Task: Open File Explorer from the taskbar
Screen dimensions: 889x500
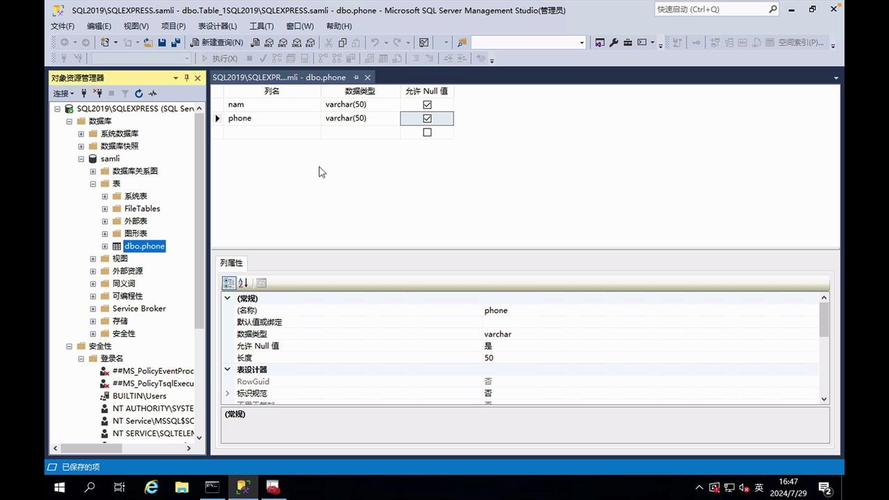Action: coord(182,487)
